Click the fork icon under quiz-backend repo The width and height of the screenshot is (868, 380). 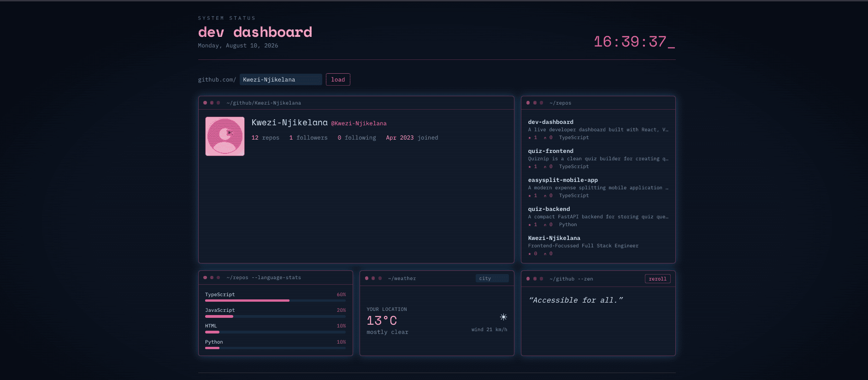click(545, 225)
